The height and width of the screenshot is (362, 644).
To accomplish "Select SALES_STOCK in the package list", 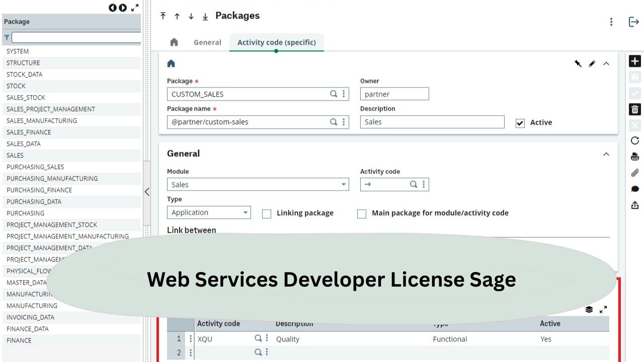I will pyautogui.click(x=71, y=98).
